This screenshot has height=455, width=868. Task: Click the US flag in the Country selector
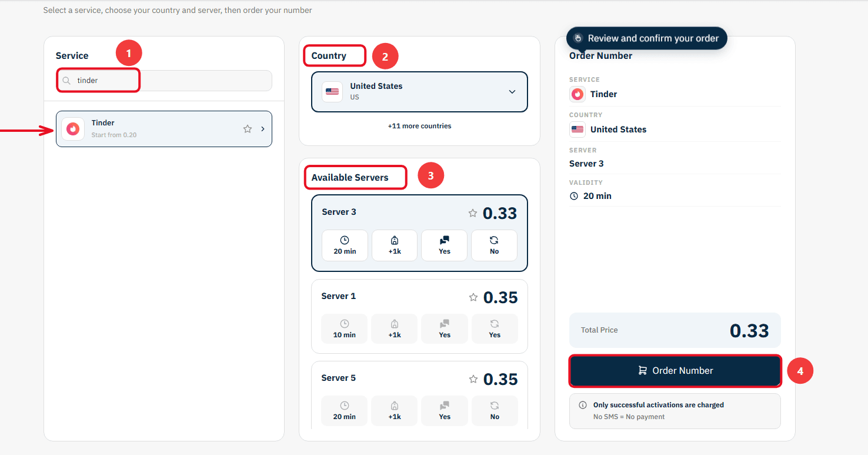(x=332, y=92)
